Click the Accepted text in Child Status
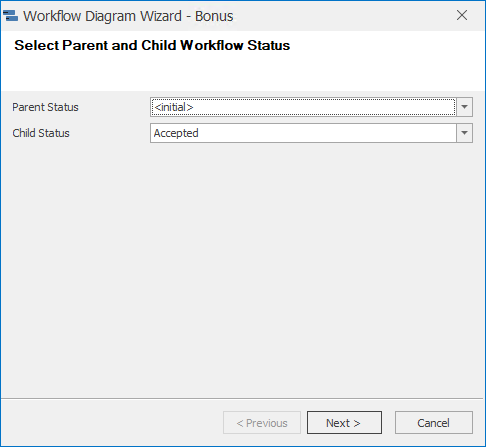Image resolution: width=486 pixels, height=447 pixels. (176, 133)
